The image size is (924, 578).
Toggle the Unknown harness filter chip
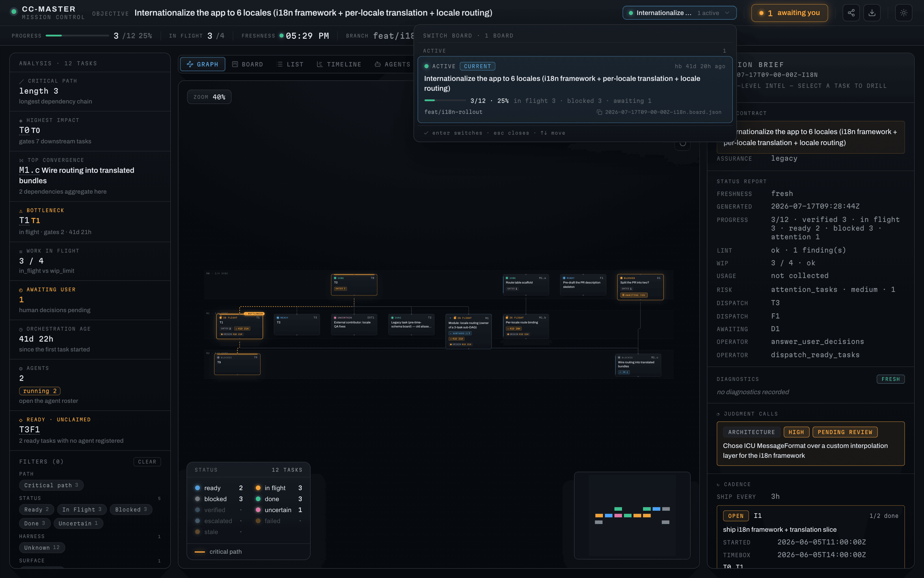[42, 547]
